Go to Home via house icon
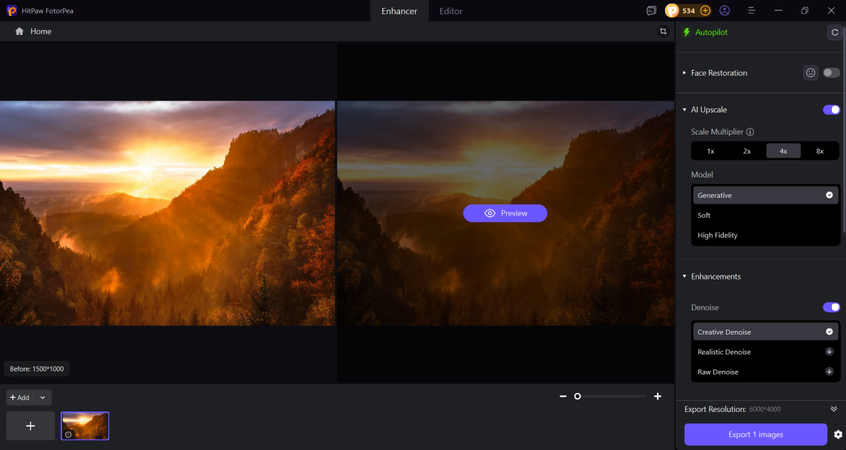Image resolution: width=846 pixels, height=450 pixels. 19,31
